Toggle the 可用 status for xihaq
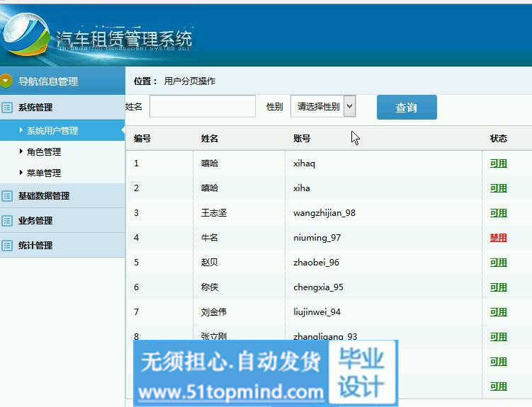532x407 pixels. pyautogui.click(x=498, y=164)
